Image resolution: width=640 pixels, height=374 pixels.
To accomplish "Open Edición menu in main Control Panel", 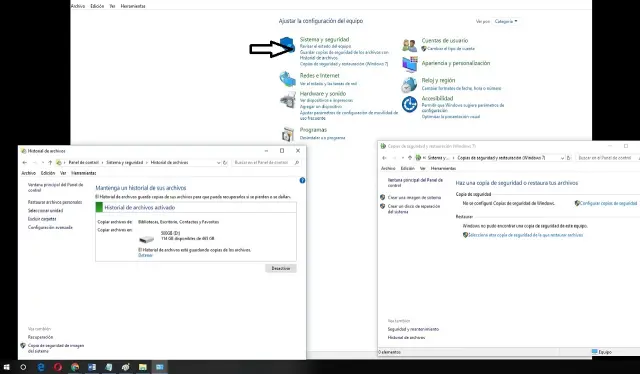I will click(x=97, y=6).
